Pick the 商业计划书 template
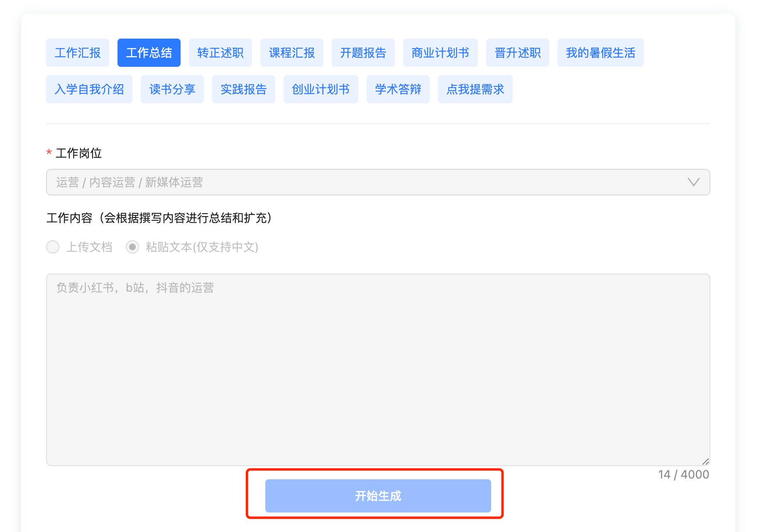The height and width of the screenshot is (532, 783). pos(440,53)
